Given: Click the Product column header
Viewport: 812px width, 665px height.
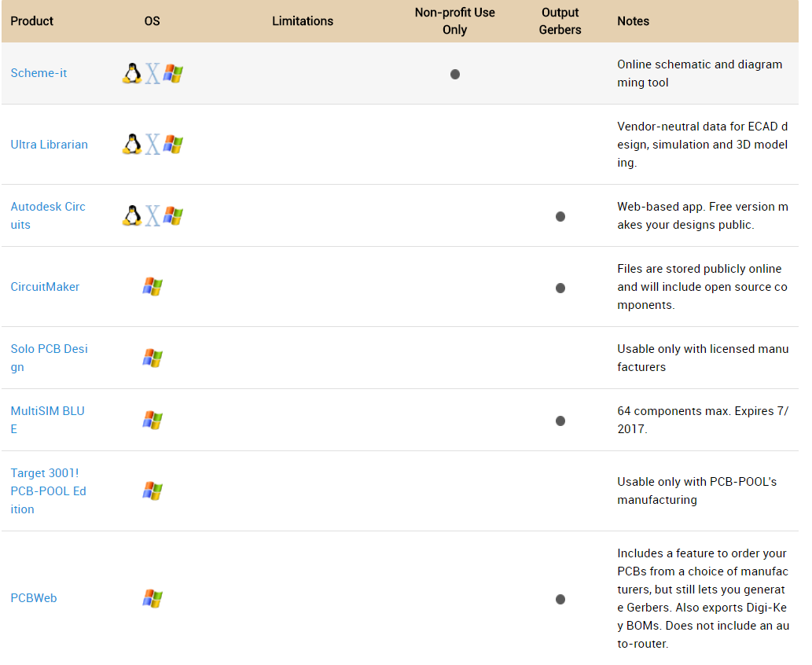Looking at the screenshot, I should [x=32, y=21].
